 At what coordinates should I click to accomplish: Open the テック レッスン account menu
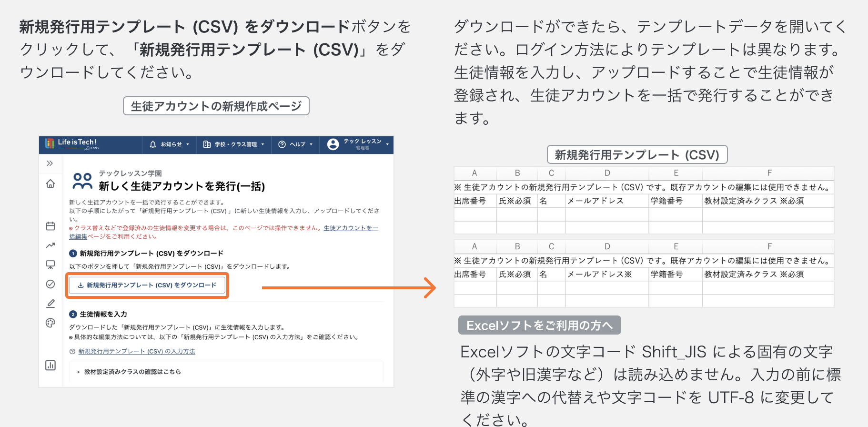point(358,144)
